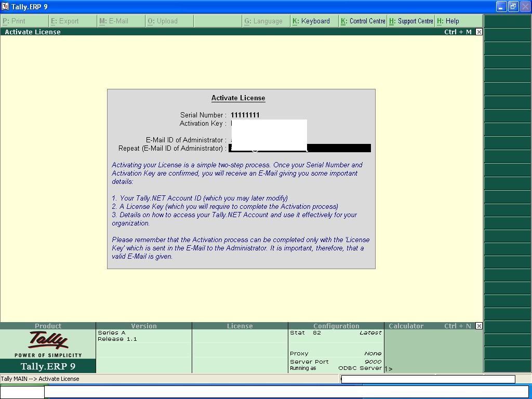Click the Tally logo in Product panel
532x399 pixels.
[48, 341]
